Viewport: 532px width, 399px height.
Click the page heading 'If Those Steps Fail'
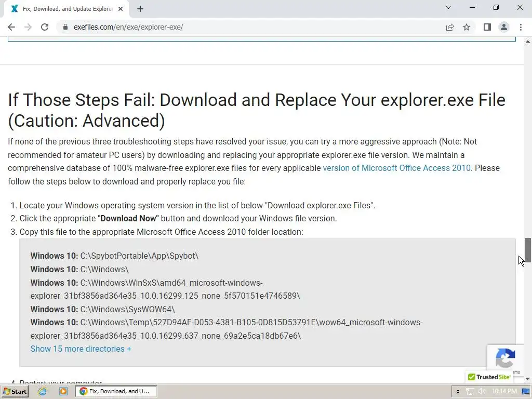(257, 110)
